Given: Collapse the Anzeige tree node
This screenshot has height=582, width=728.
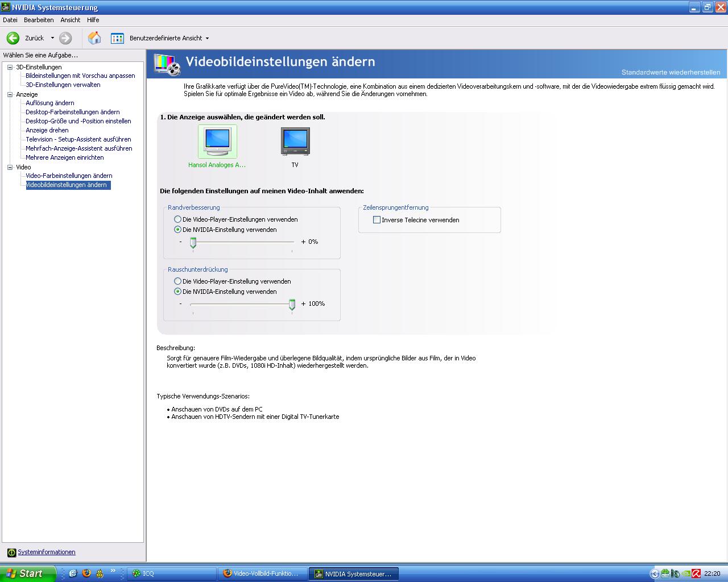Looking at the screenshot, I should 10,94.
